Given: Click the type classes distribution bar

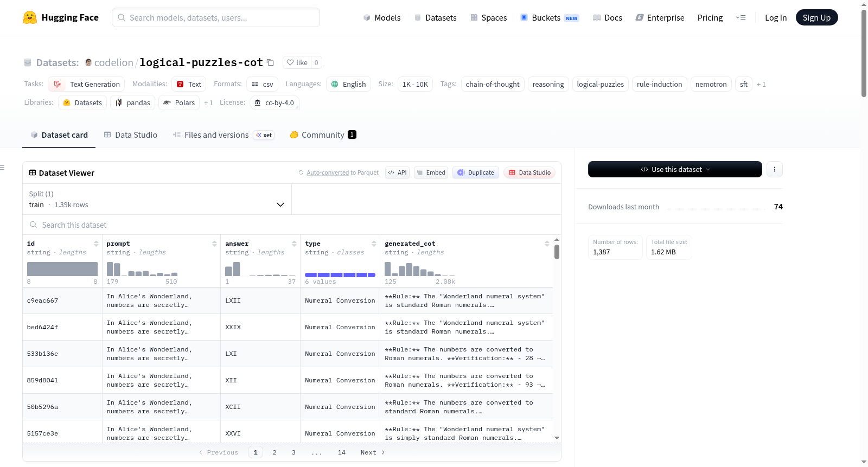Looking at the screenshot, I should pyautogui.click(x=340, y=275).
